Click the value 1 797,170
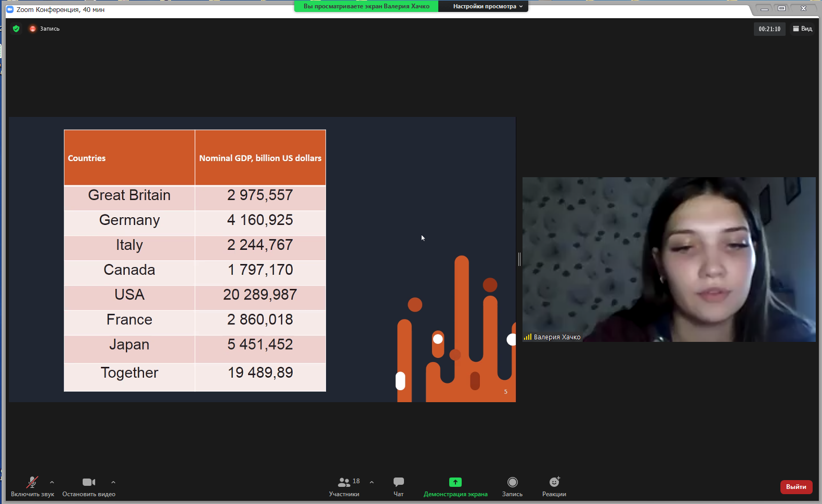This screenshot has width=822, height=504. 260,270
